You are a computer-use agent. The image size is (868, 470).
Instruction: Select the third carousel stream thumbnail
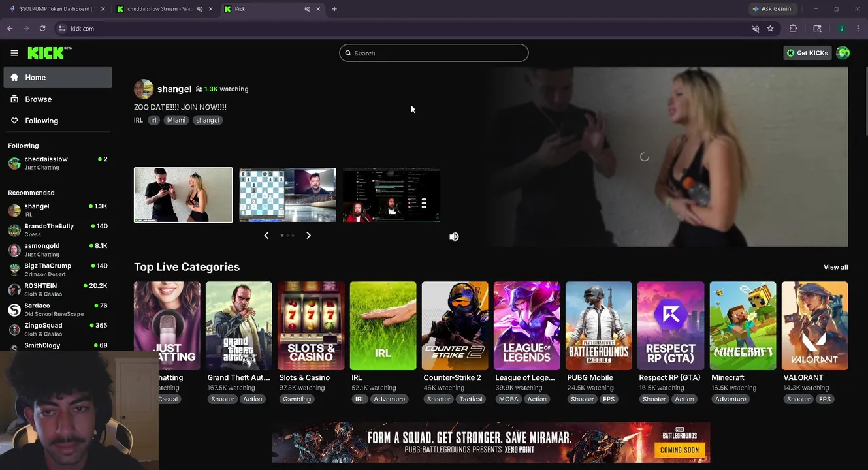point(391,195)
